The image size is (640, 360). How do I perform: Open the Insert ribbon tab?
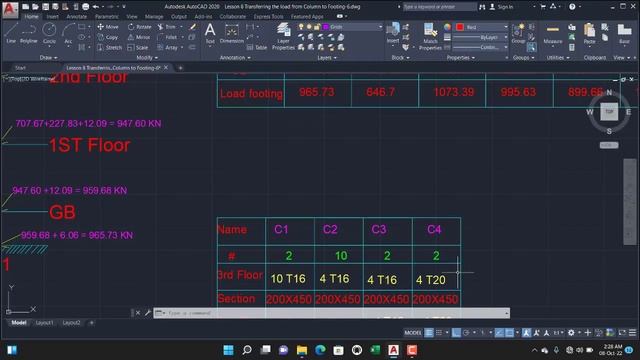pyautogui.click(x=53, y=17)
